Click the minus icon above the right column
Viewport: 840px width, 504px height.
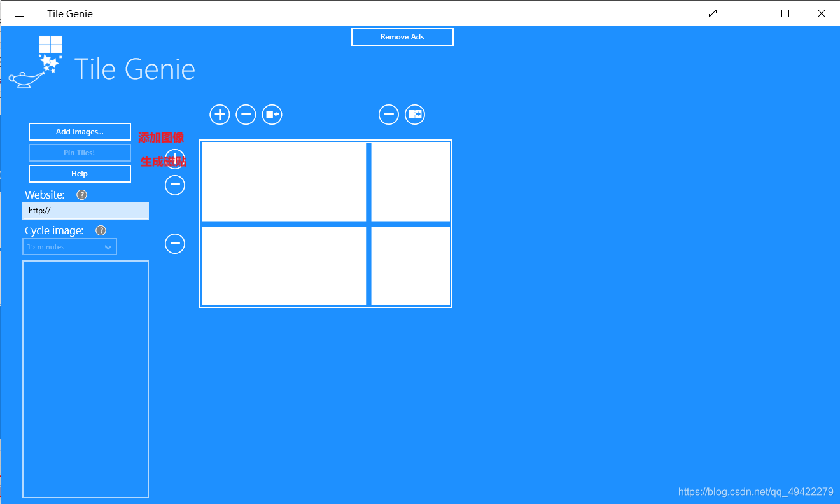[x=389, y=115]
